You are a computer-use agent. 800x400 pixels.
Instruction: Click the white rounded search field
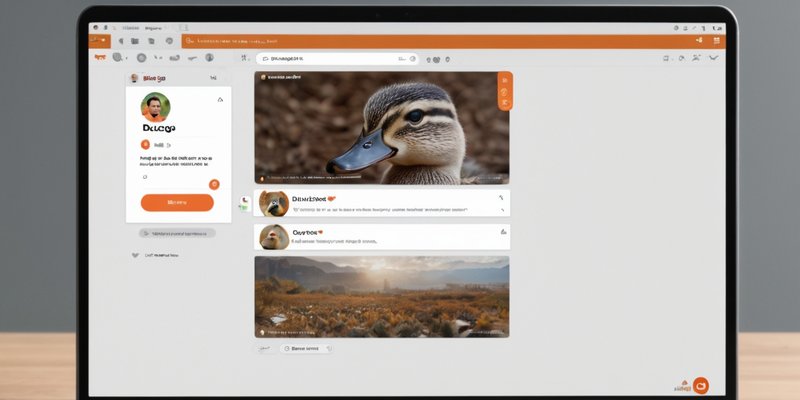point(337,59)
